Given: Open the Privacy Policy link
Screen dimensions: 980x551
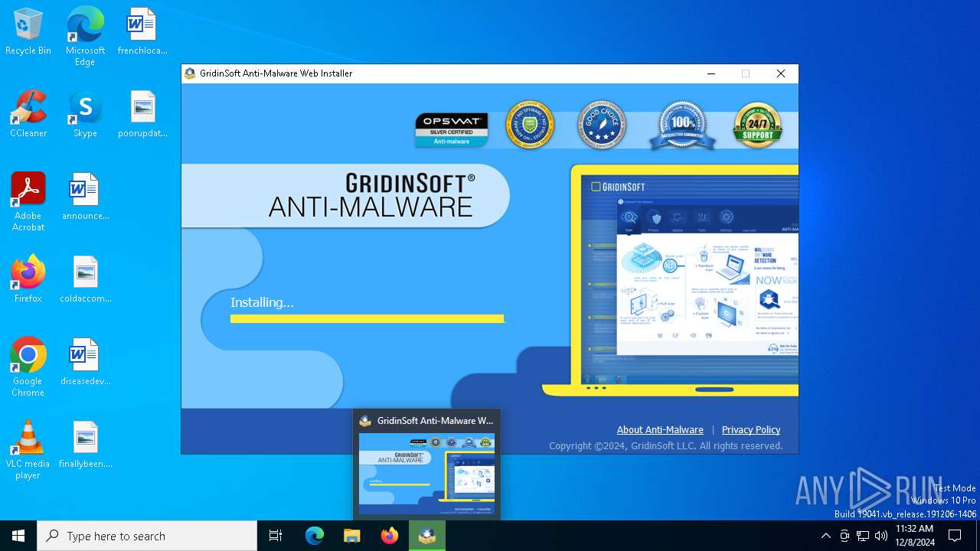Looking at the screenshot, I should pyautogui.click(x=751, y=429).
